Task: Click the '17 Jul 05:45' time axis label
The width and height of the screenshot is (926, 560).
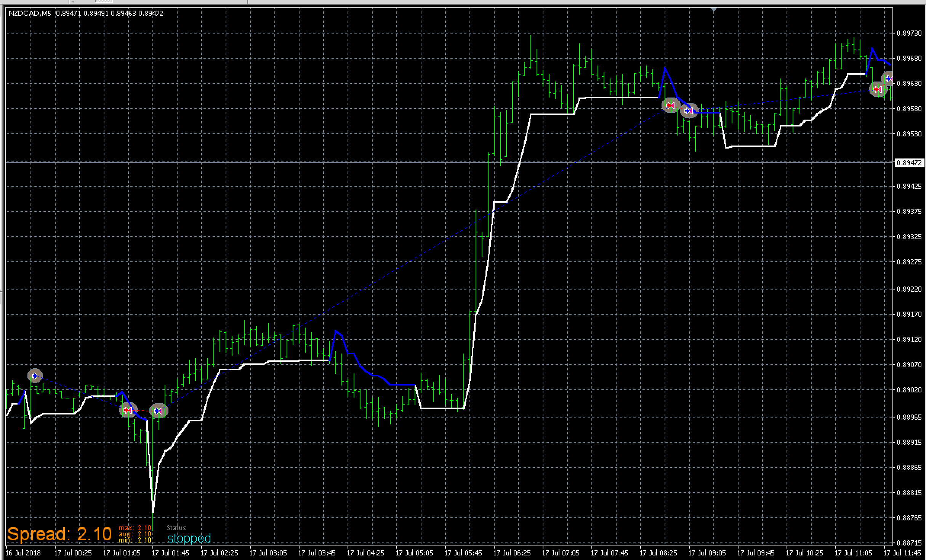Action: pos(463,553)
